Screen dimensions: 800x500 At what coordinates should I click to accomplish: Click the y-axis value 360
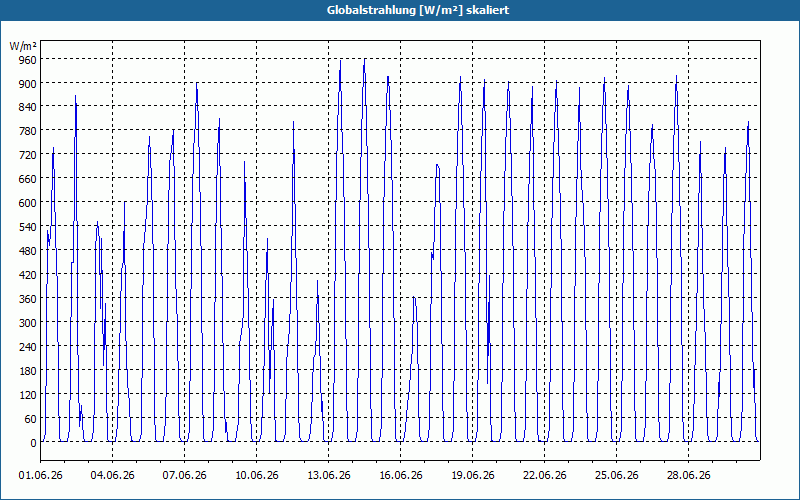(x=28, y=299)
